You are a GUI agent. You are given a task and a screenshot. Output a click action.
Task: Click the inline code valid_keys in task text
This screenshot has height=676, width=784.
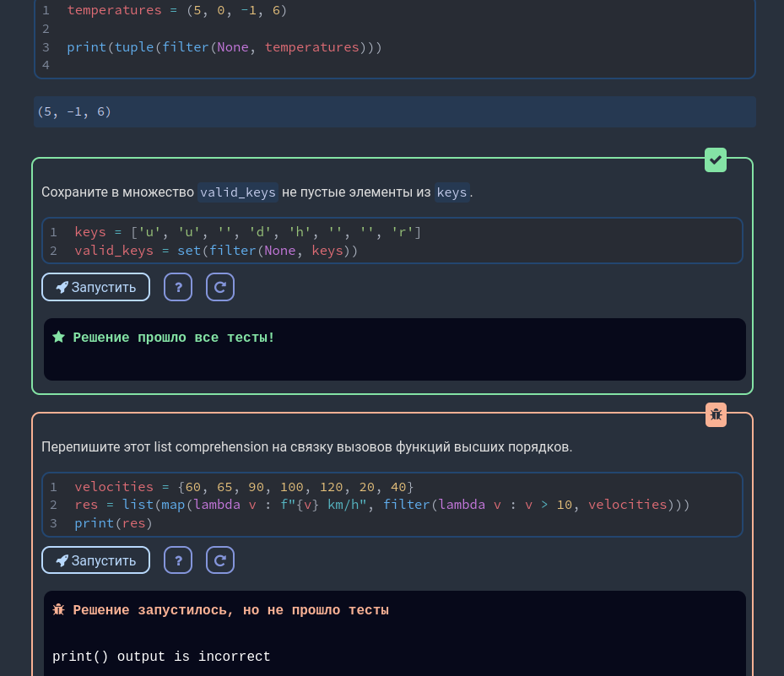click(237, 192)
